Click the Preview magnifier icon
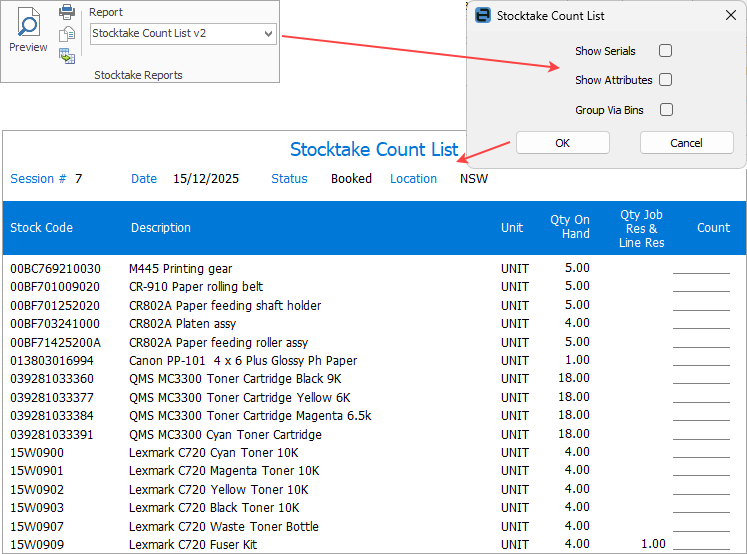 pyautogui.click(x=28, y=22)
